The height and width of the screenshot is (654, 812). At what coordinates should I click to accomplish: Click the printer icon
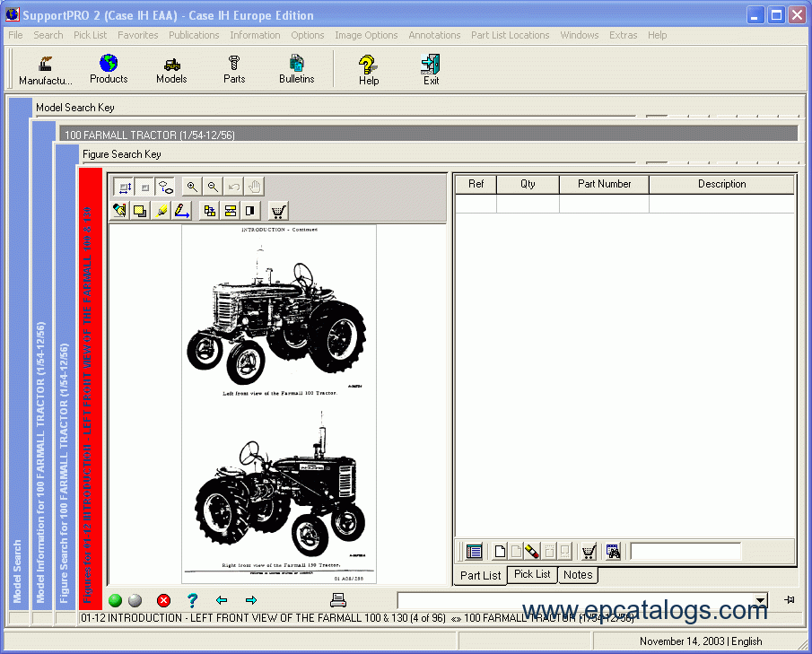(338, 600)
